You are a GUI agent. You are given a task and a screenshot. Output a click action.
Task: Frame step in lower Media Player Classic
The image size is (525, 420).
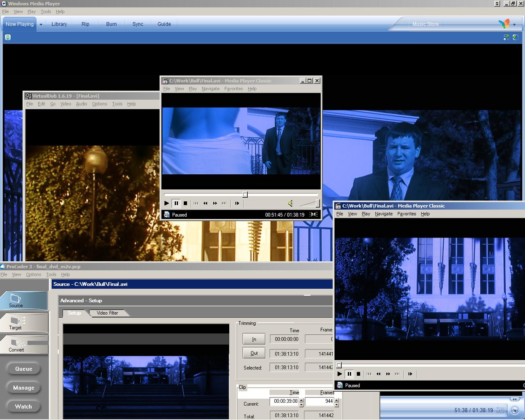410,374
